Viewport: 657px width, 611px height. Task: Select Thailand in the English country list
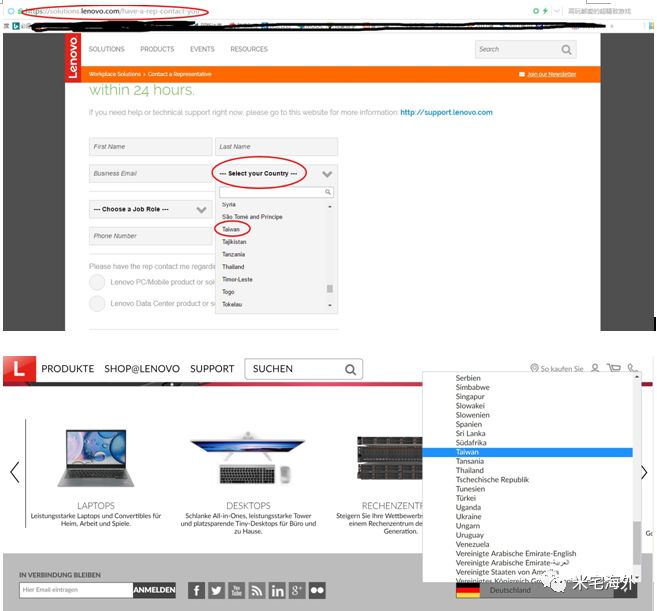pos(233,267)
